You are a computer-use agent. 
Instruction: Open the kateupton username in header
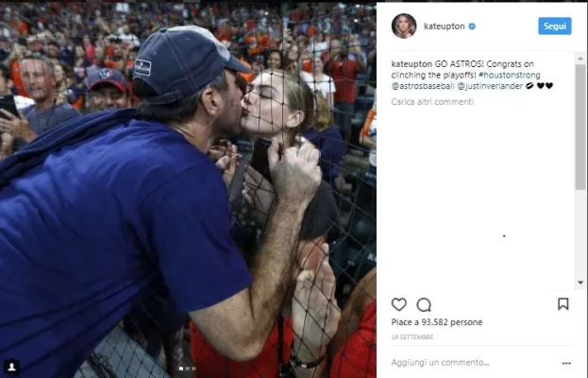click(x=445, y=26)
